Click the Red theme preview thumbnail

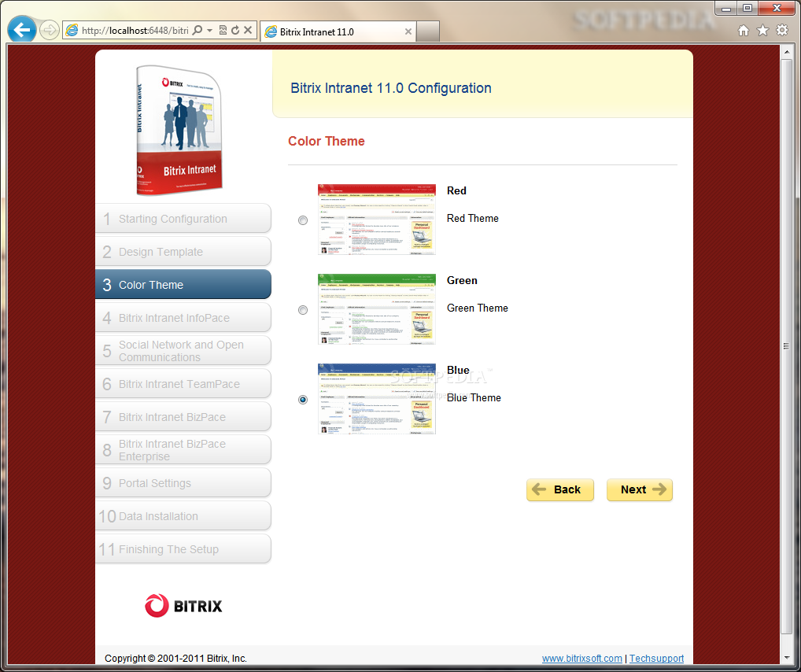377,220
